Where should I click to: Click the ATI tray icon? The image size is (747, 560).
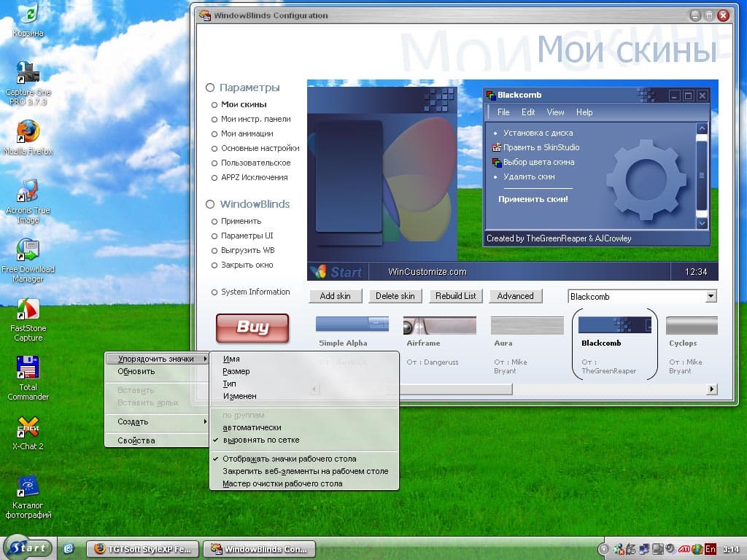point(684,549)
